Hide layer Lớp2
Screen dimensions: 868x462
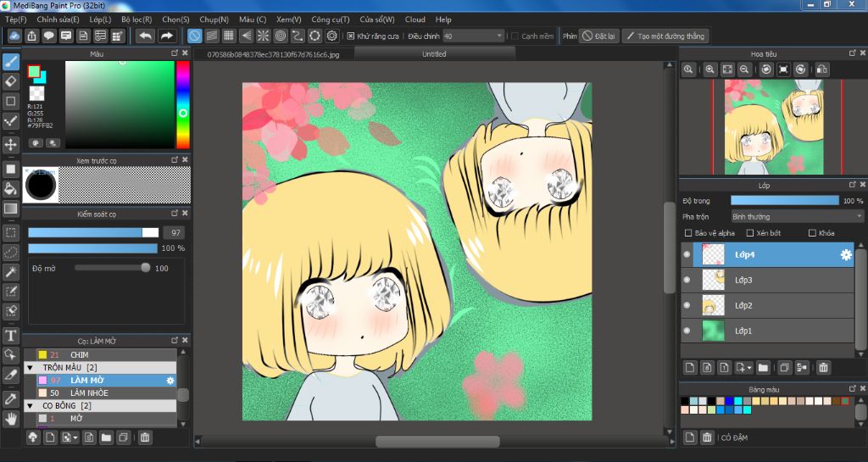tap(687, 305)
